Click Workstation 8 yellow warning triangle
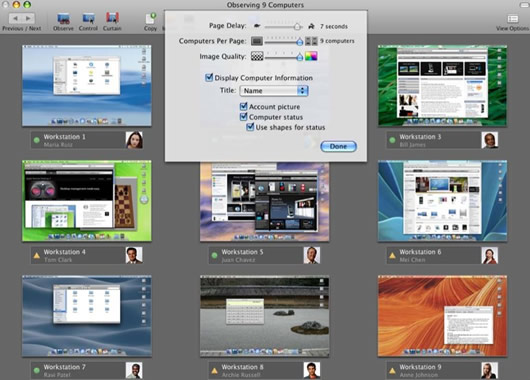Image resolution: width=530 pixels, height=380 pixels. click(214, 371)
